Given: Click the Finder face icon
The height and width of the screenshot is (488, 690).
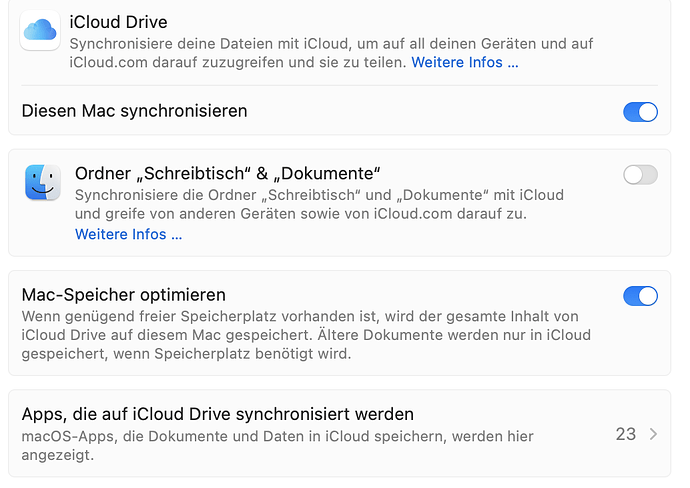Looking at the screenshot, I should (x=43, y=182).
